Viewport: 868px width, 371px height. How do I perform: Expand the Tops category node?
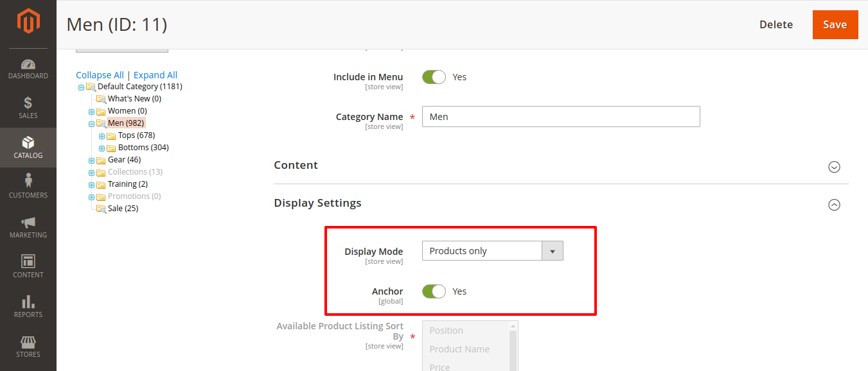(x=102, y=136)
